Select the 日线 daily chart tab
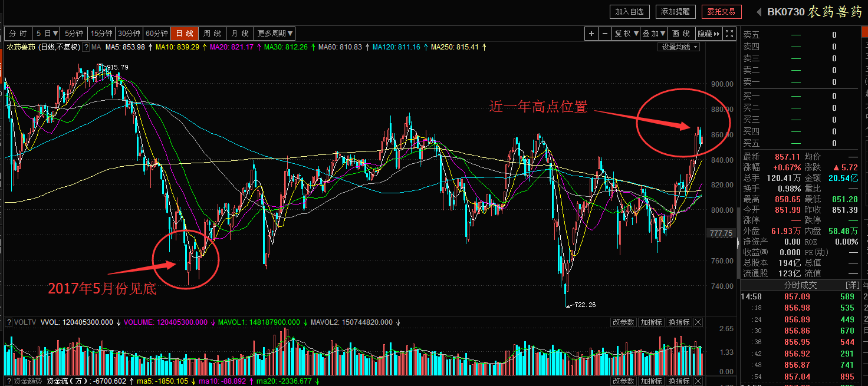This screenshot has height=386, width=868. coord(185,34)
